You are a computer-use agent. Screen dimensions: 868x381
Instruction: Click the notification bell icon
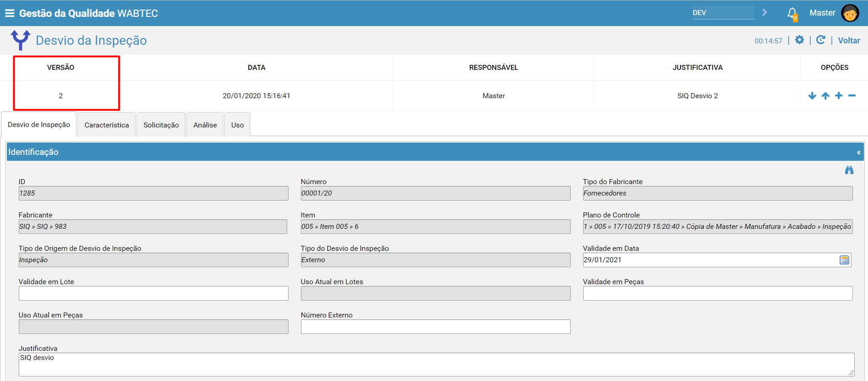click(792, 13)
